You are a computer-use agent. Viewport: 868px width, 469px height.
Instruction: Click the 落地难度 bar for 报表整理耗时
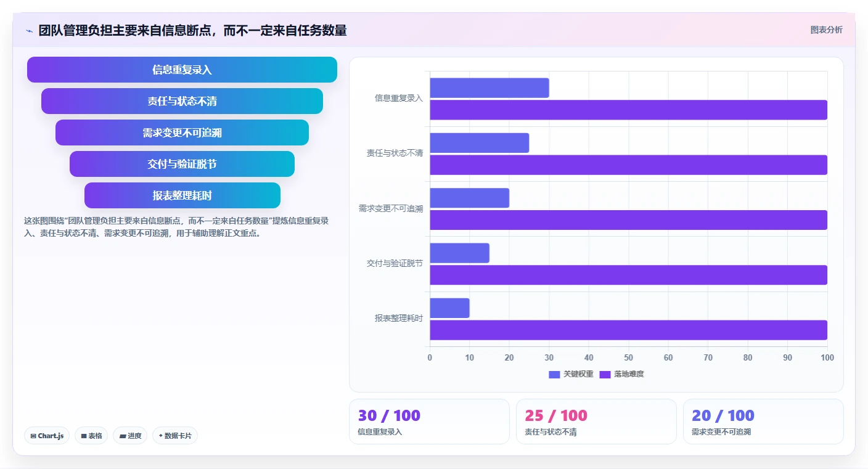tap(628, 330)
